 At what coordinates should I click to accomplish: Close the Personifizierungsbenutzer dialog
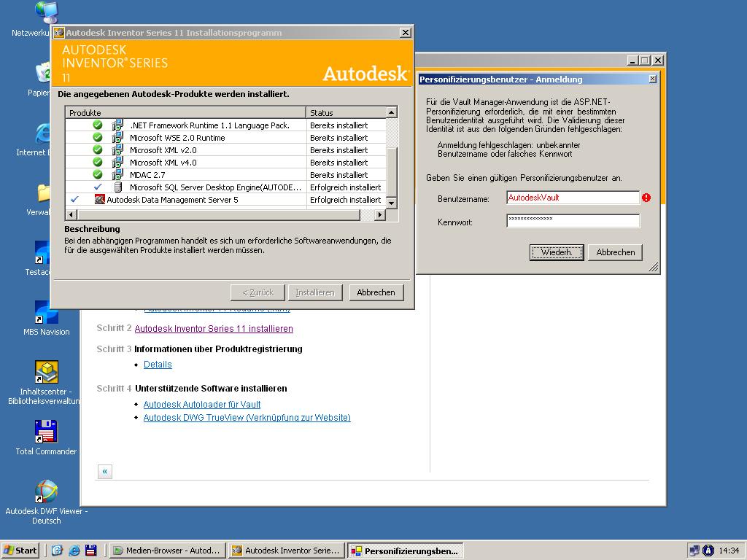coord(653,79)
